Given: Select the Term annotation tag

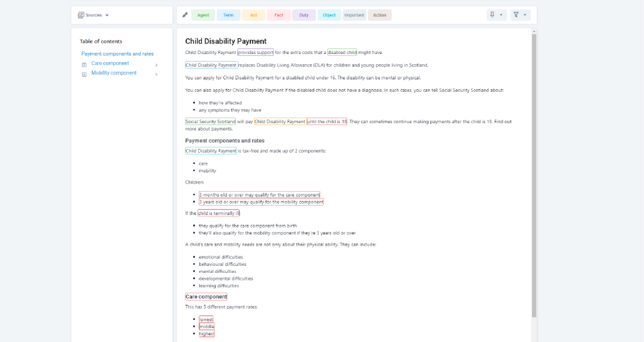Looking at the screenshot, I should 228,15.
